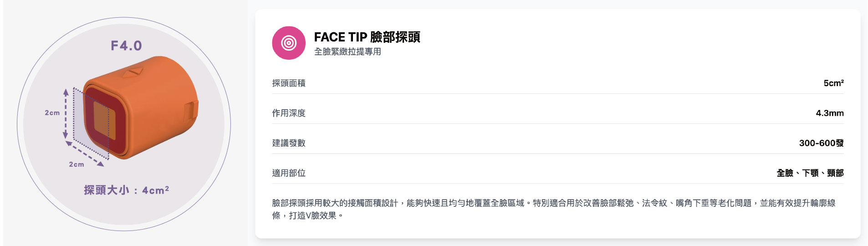Click the 探頭面積 row label

click(289, 83)
